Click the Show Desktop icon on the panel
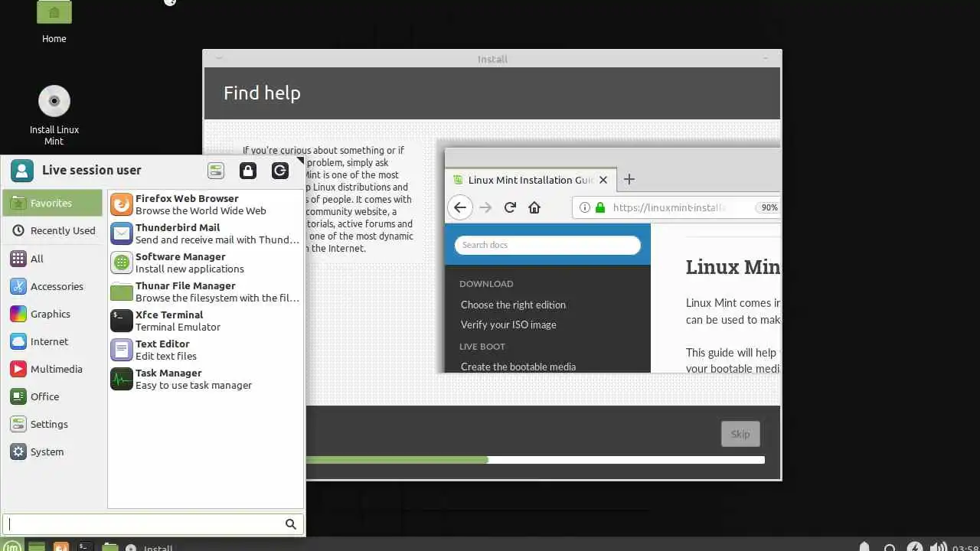Image resolution: width=980 pixels, height=551 pixels. point(37,546)
